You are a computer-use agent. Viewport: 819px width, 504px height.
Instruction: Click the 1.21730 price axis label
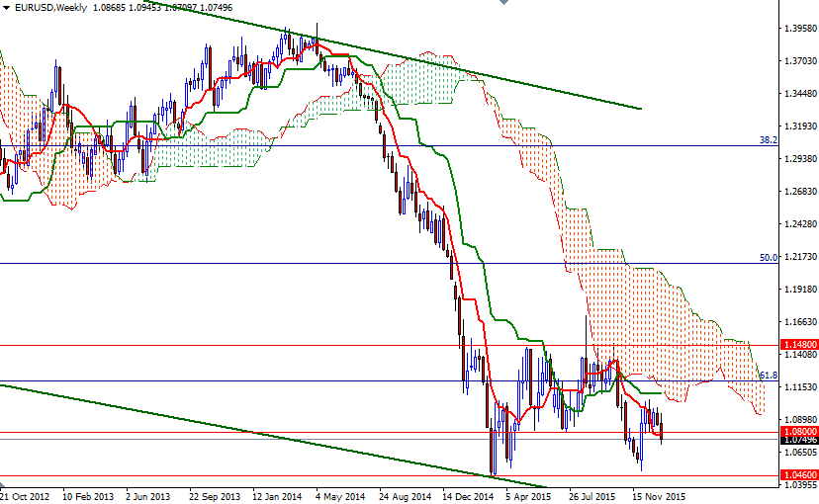coord(800,257)
